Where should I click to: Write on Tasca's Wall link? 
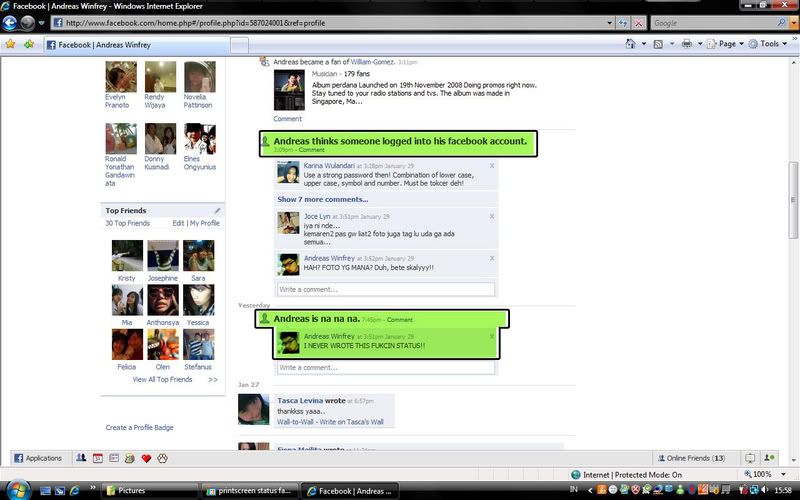(x=351, y=422)
